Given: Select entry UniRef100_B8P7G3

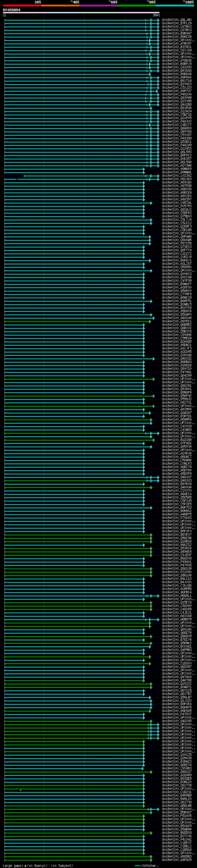Looking at the screenshot, I should pos(177,507).
